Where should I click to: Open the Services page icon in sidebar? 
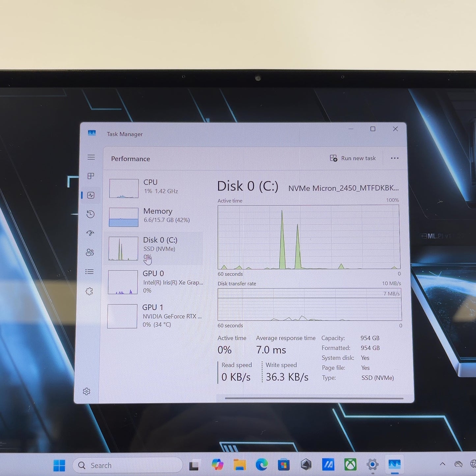click(89, 292)
